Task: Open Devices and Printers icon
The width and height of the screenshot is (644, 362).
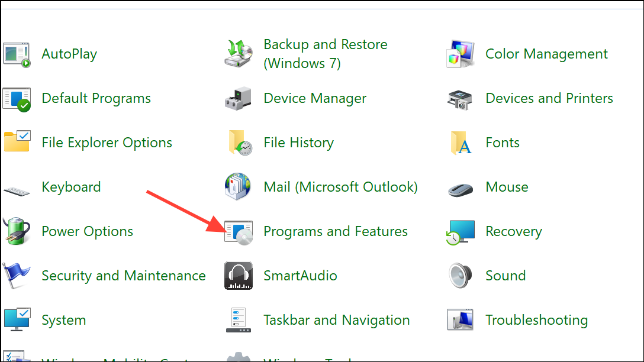Action: click(x=460, y=100)
